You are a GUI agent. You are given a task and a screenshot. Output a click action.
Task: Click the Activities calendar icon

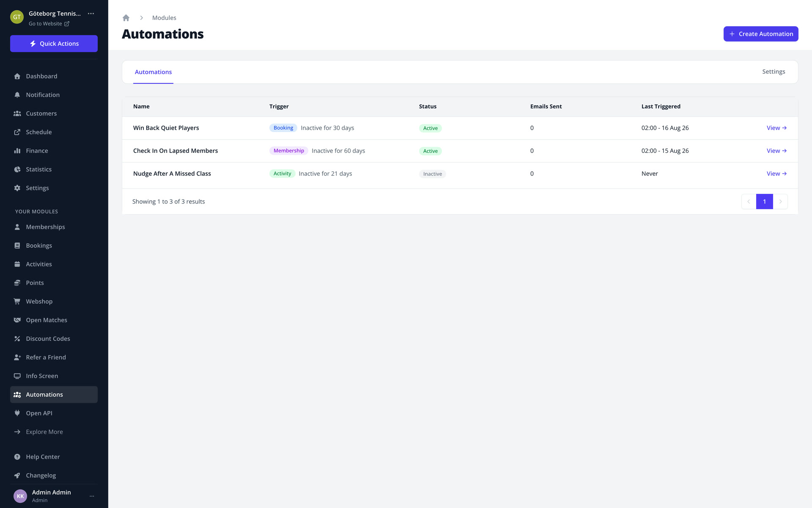[x=17, y=264]
